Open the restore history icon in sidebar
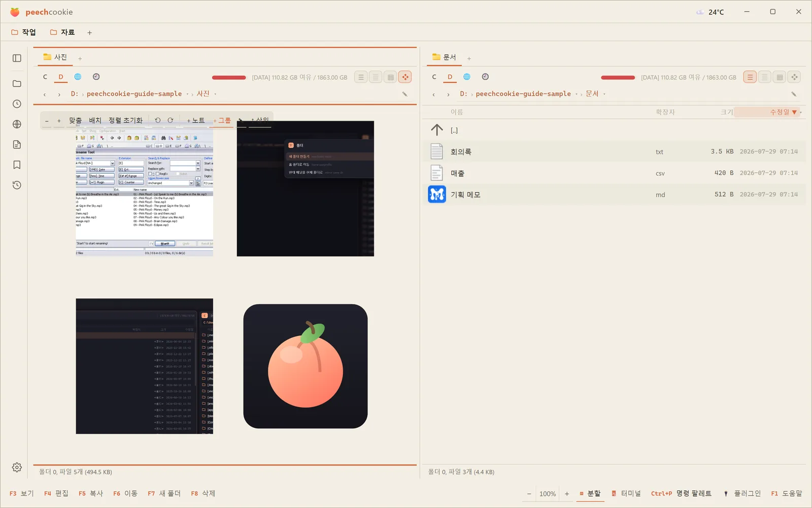 (17, 185)
